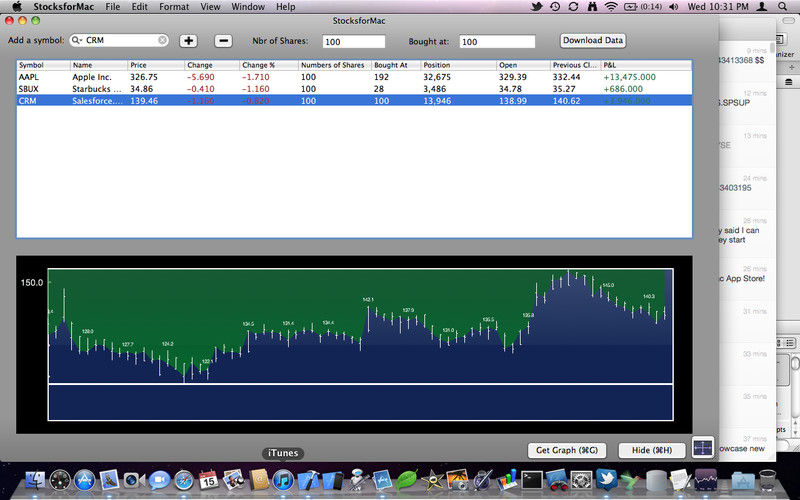Launch iTunes from the dock
The image size is (800, 500).
(283, 481)
